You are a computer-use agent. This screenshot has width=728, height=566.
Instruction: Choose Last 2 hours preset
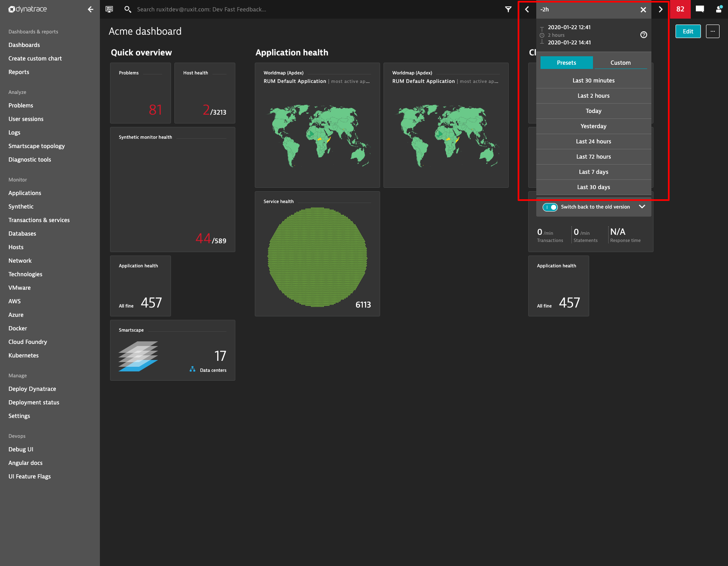click(594, 96)
